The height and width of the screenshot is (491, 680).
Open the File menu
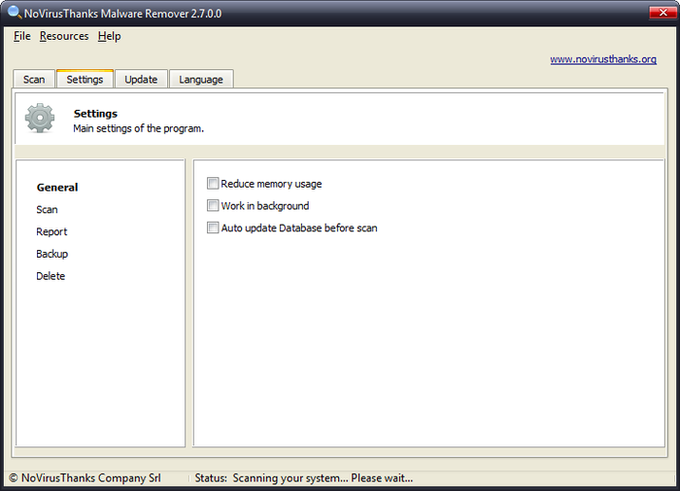[x=22, y=36]
